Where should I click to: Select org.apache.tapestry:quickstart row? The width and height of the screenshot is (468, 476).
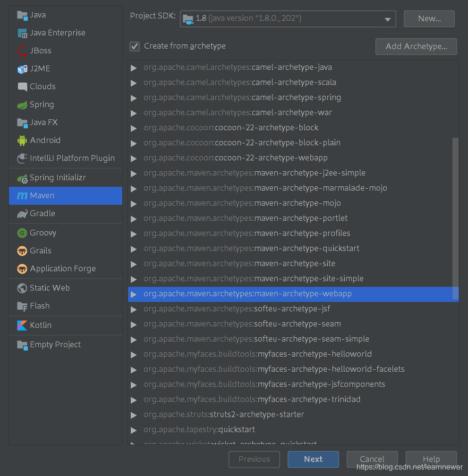click(293, 430)
